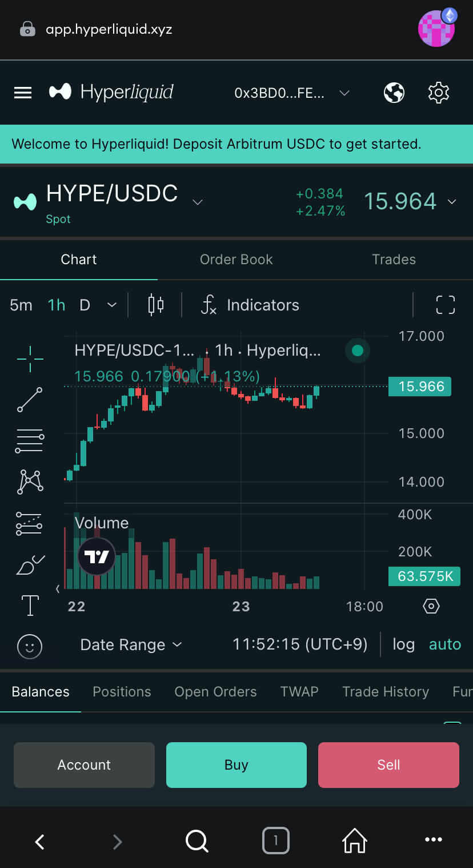Toggle log scale on chart
This screenshot has height=868, width=473.
(403, 644)
